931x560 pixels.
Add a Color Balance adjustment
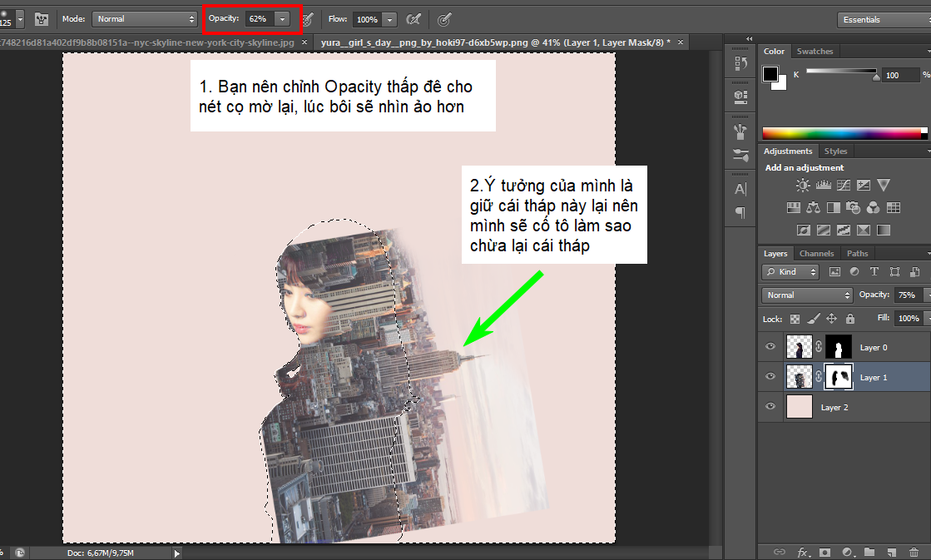[813, 207]
